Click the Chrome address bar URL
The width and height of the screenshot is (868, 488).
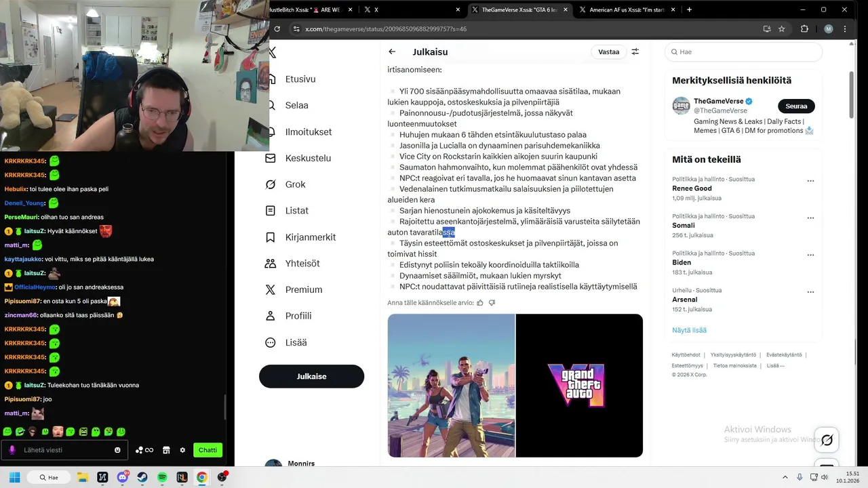386,29
